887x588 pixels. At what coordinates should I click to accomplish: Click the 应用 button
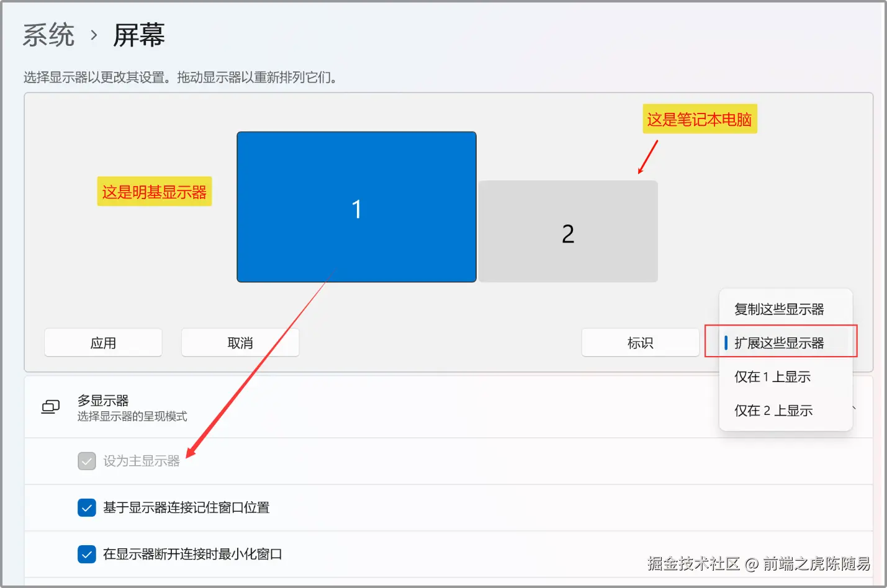(x=103, y=342)
